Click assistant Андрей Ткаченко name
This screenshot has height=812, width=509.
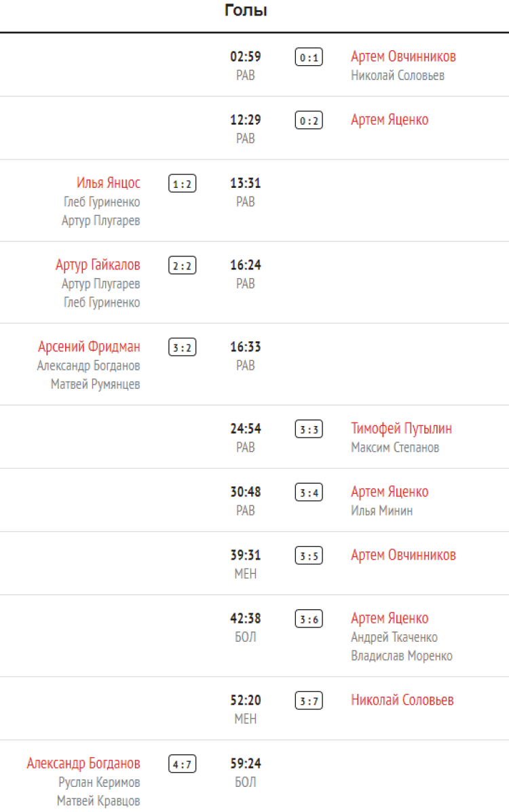click(x=394, y=638)
